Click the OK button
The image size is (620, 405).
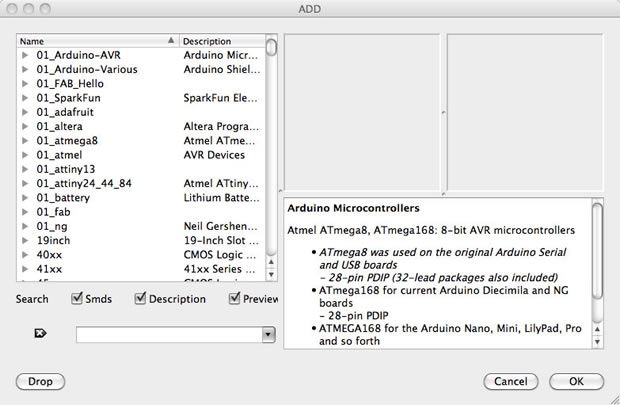pyautogui.click(x=576, y=381)
